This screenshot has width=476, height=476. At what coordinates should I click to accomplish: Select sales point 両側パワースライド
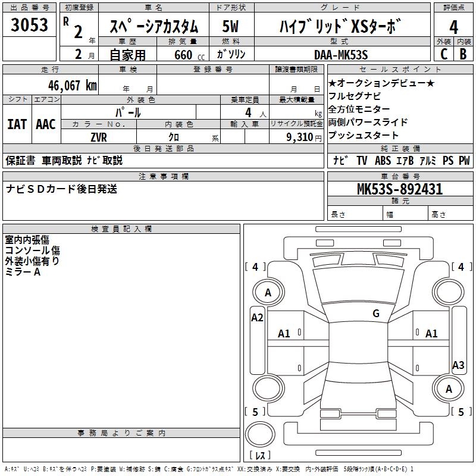pos(368,122)
